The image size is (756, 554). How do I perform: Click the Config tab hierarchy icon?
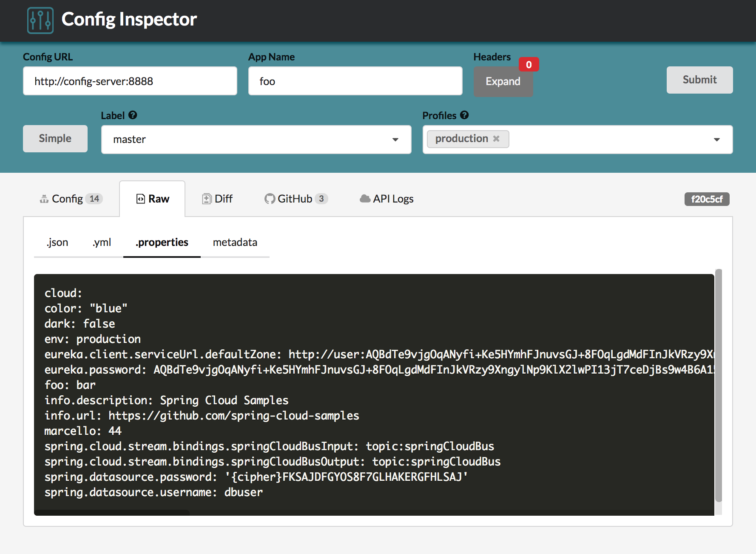pyautogui.click(x=44, y=199)
